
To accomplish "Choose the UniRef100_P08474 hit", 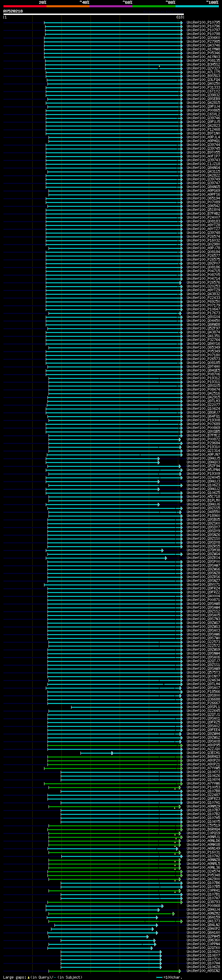I will pos(203,390).
